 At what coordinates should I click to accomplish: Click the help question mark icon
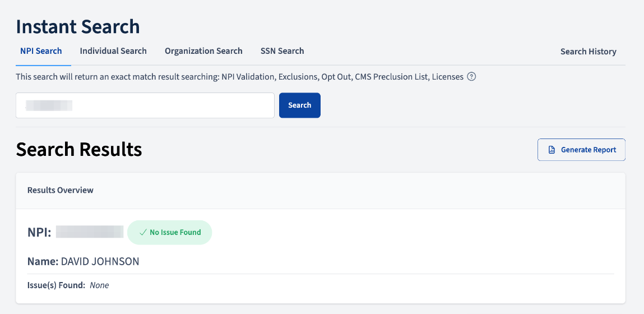471,76
